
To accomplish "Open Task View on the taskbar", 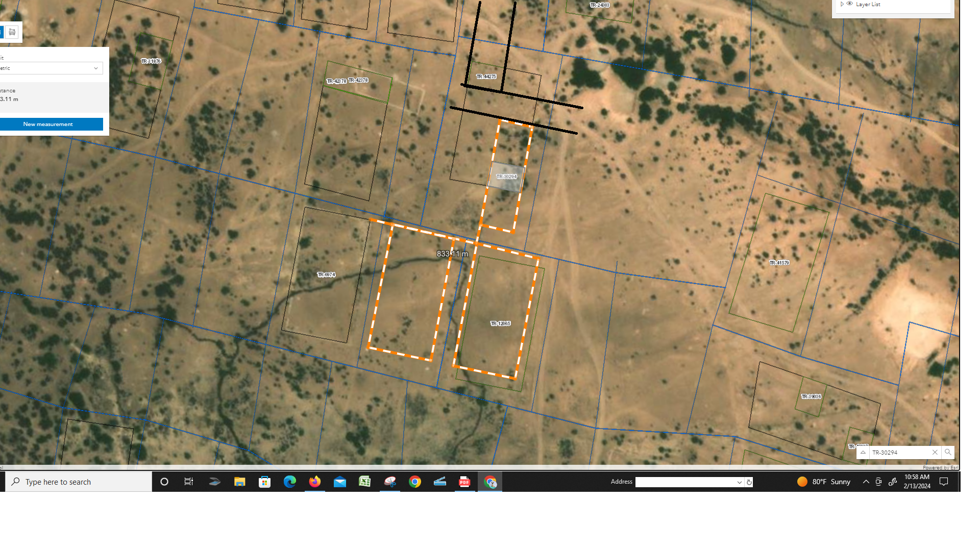I will click(x=189, y=482).
